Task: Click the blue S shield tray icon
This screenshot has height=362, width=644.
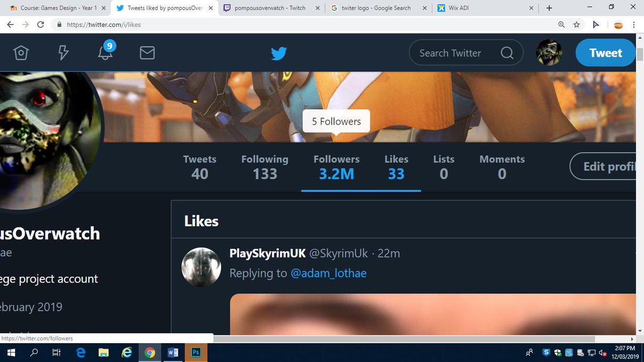Action: [546, 352]
